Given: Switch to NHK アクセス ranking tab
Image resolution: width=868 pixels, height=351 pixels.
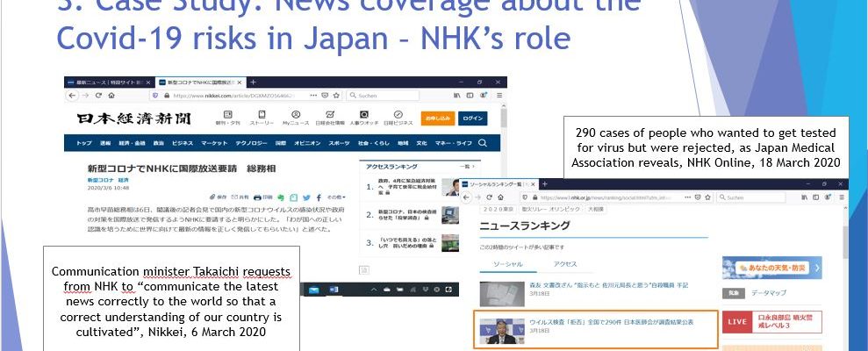Looking at the screenshot, I should (x=565, y=264).
